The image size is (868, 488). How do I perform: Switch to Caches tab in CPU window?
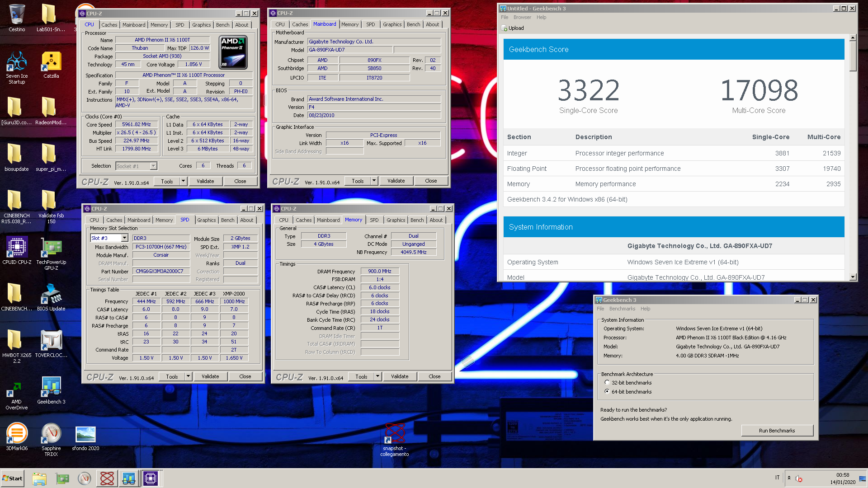[x=109, y=25]
